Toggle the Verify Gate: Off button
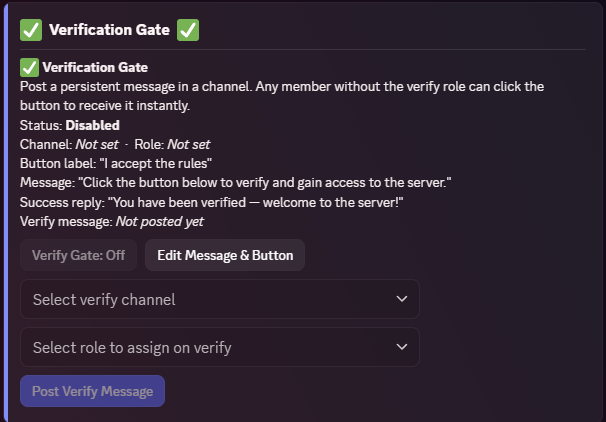Viewport: 606px width, 422px height. pyautogui.click(x=78, y=255)
